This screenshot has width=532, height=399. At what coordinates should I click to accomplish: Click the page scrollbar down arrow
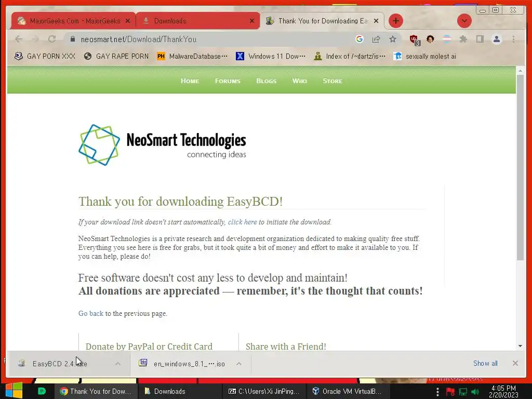coord(520,346)
